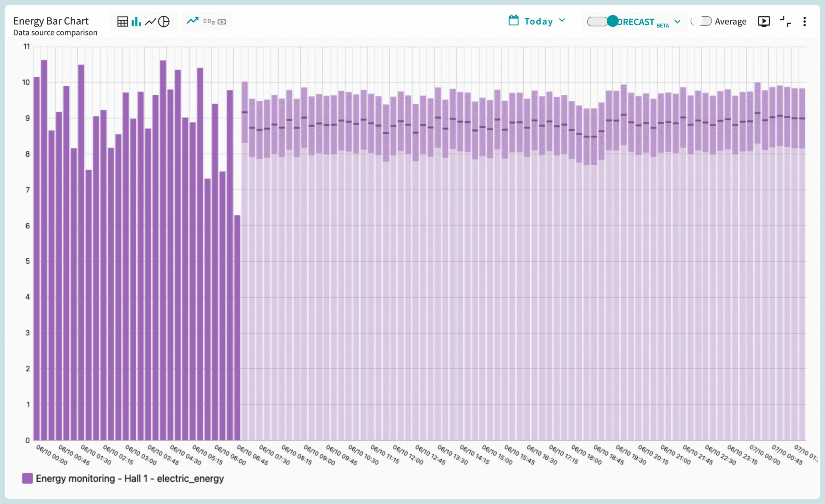
Task: Select the pie chart view icon
Action: (x=164, y=22)
